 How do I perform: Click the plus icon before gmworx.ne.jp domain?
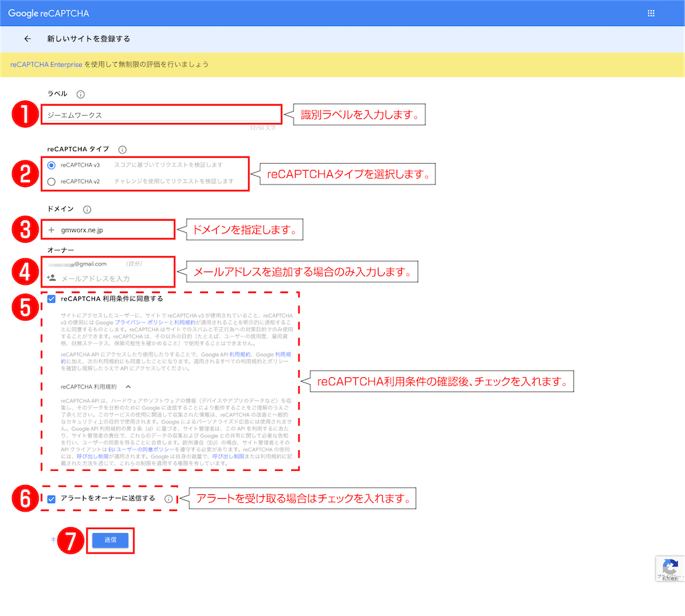click(52, 230)
